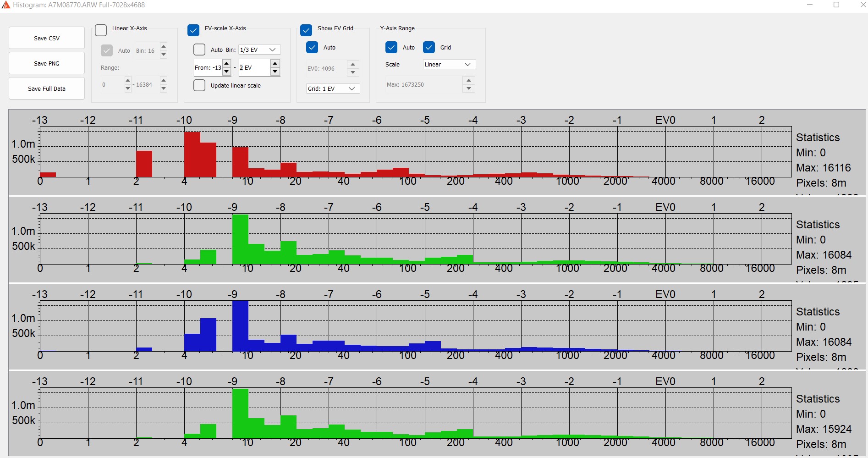This screenshot has height=458, width=868.
Task: Decrease the 2 EV upper limit stepper
Action: pyautogui.click(x=275, y=72)
